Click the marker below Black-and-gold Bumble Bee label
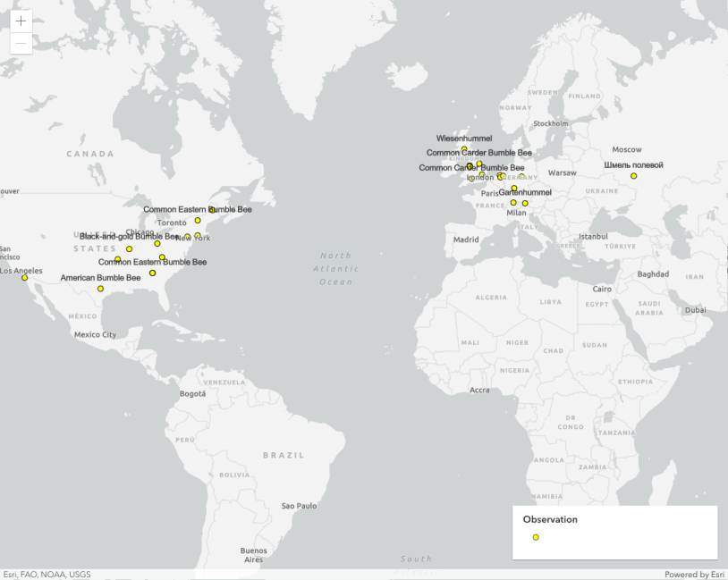The image size is (728, 580). [130, 249]
